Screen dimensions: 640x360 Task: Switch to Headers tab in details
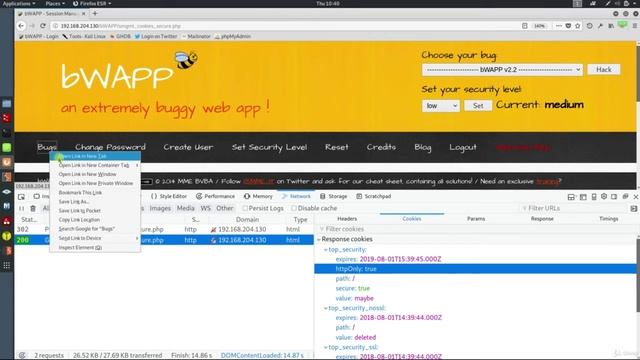(347, 219)
